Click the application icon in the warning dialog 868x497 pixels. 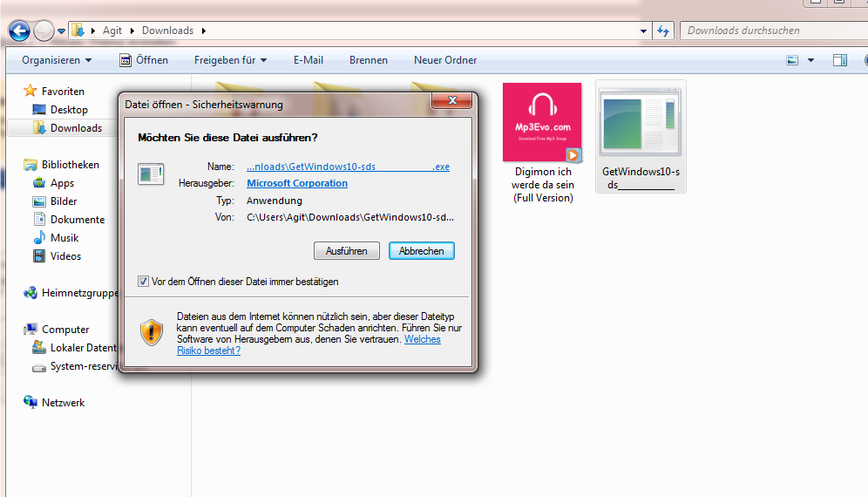click(x=151, y=174)
